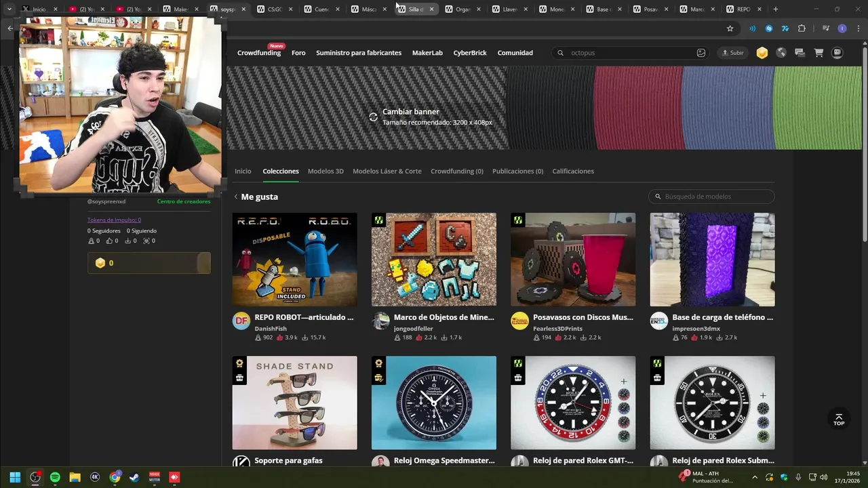Screen dimensions: 868x488
Task: Click DanishFish author avatar
Action: (x=241, y=321)
